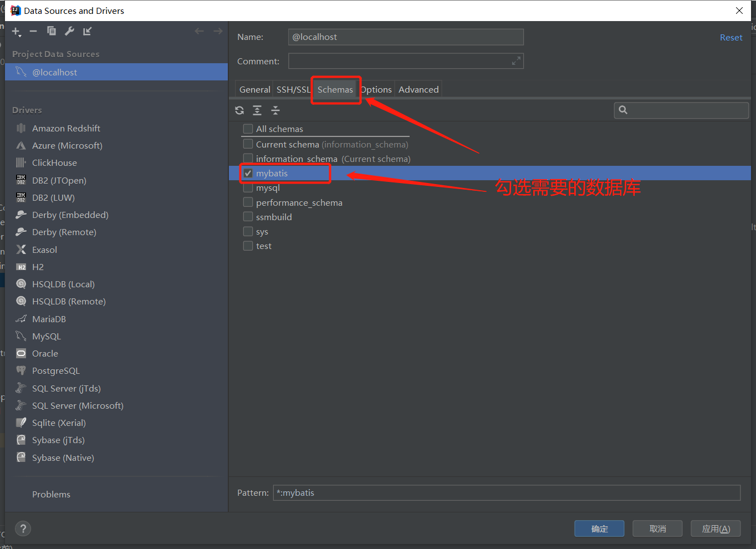Open the add data source dropdown arrow
The height and width of the screenshot is (549, 756).
(20, 35)
